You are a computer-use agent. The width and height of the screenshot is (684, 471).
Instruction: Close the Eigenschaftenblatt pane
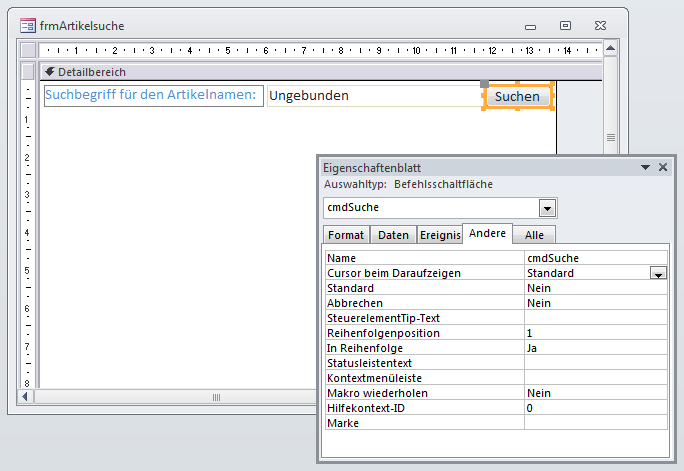tap(663, 167)
